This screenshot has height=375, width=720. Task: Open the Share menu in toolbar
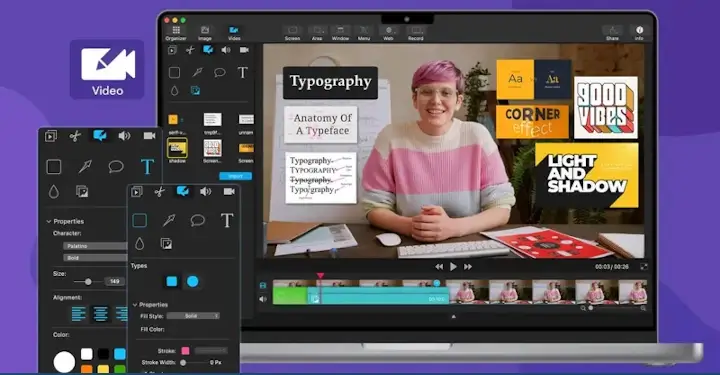pyautogui.click(x=612, y=33)
